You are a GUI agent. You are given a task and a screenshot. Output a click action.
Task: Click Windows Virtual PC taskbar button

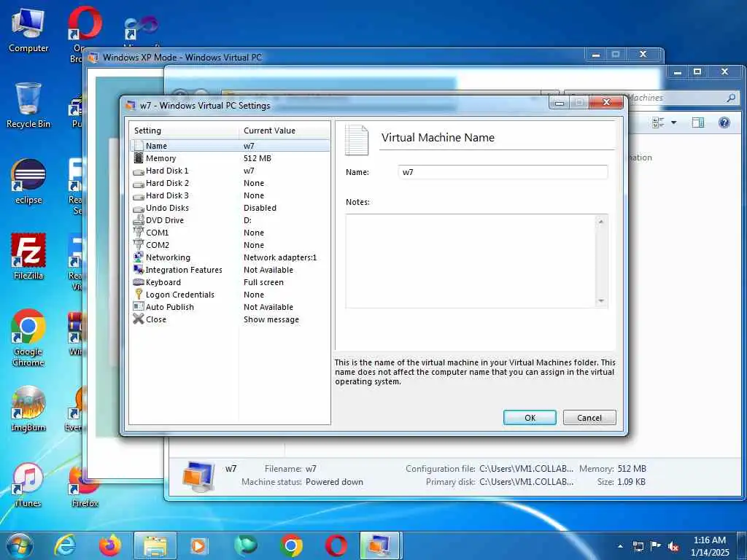click(379, 545)
